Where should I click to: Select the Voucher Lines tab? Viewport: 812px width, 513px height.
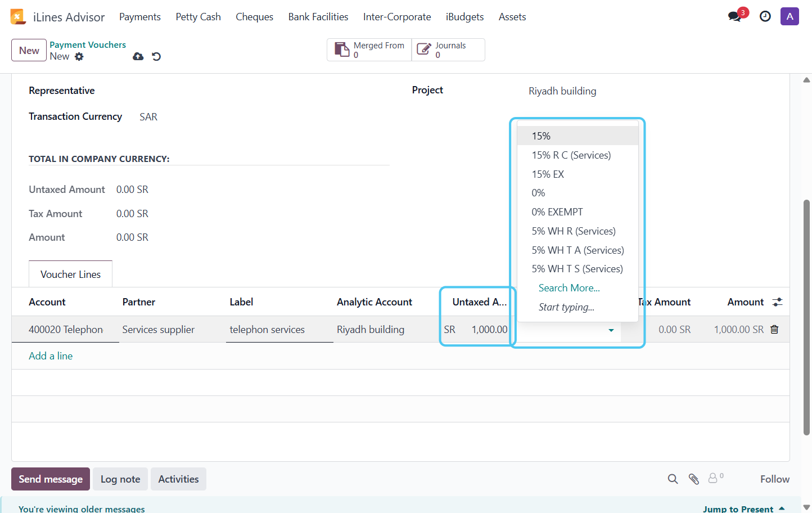pos(70,274)
